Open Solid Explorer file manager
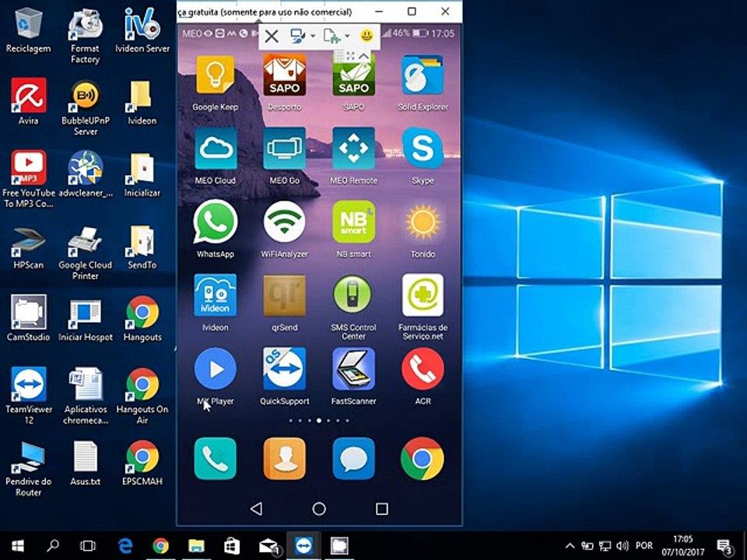Image resolution: width=747 pixels, height=560 pixels. tap(423, 75)
